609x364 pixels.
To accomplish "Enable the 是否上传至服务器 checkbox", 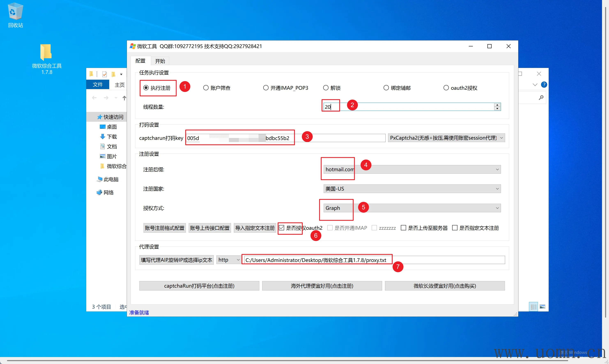I will tap(403, 228).
